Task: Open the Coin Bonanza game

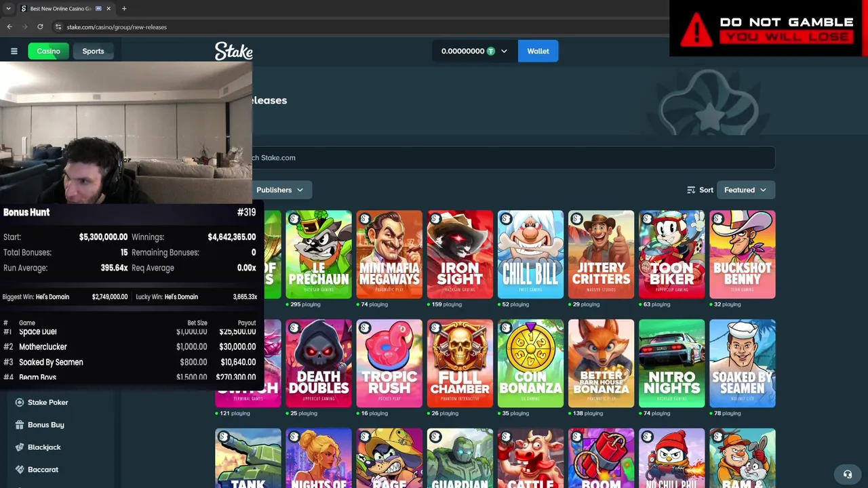Action: 530,363
